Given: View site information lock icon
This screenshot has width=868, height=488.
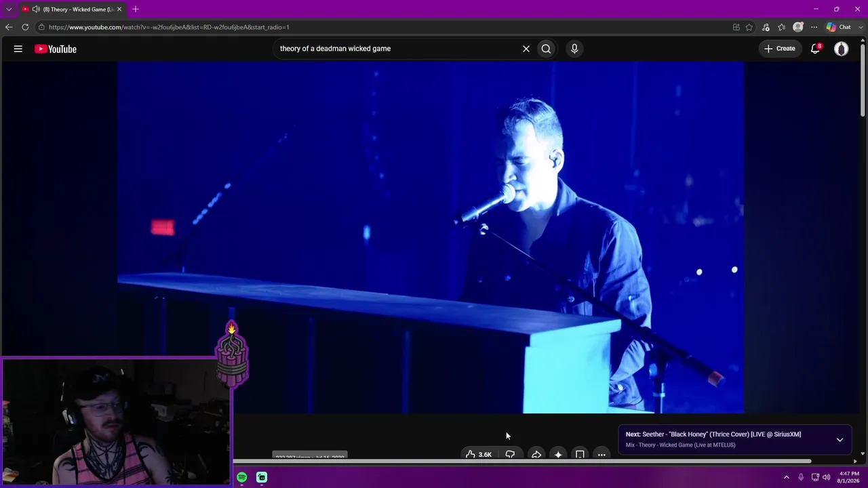Looking at the screenshot, I should click(41, 27).
